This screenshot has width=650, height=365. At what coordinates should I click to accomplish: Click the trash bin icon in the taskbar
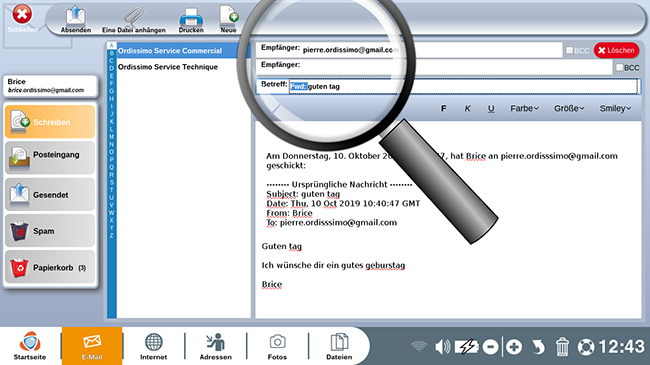click(x=562, y=347)
